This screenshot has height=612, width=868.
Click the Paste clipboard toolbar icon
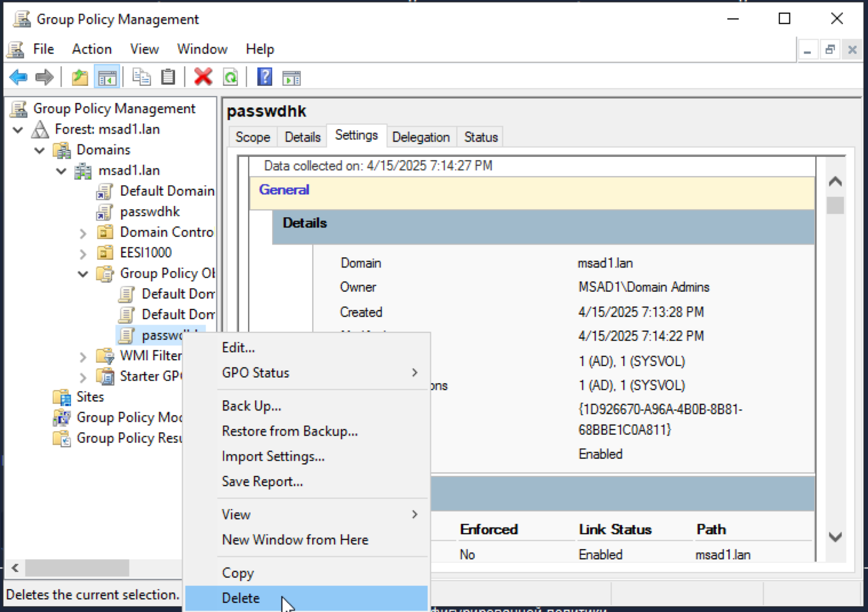[x=168, y=77]
